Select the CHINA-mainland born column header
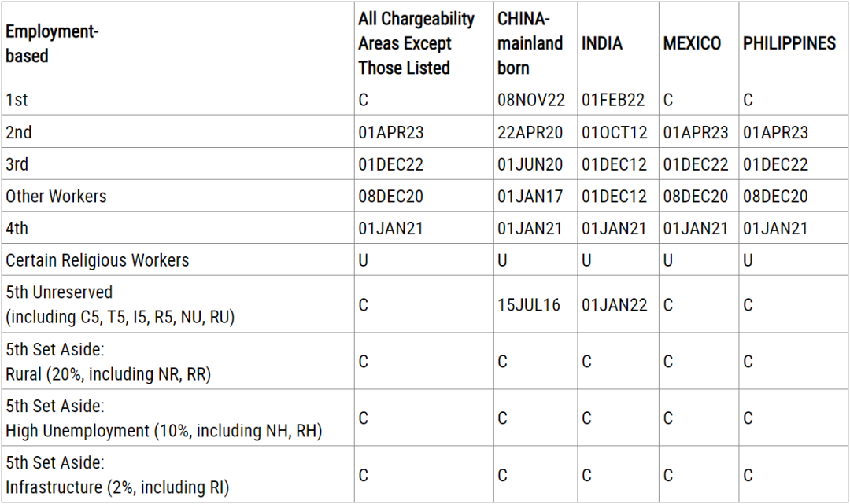Image resolution: width=850 pixels, height=504 pixels. (530, 43)
